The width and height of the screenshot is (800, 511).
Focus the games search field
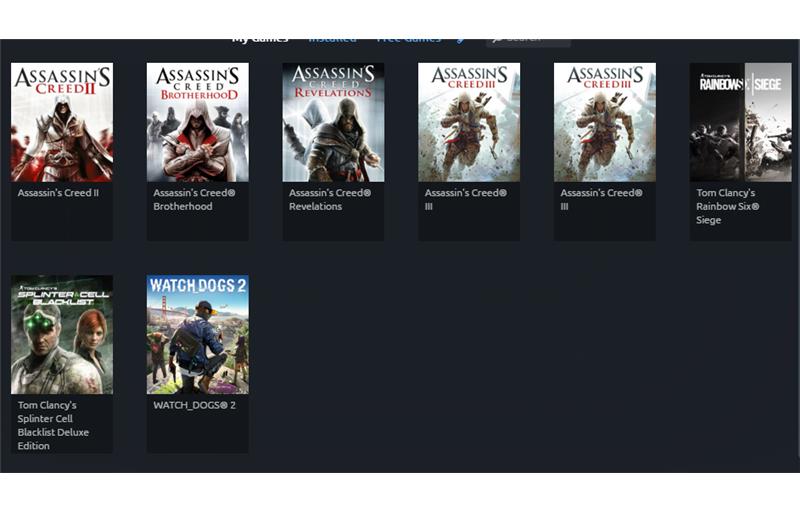pos(528,41)
